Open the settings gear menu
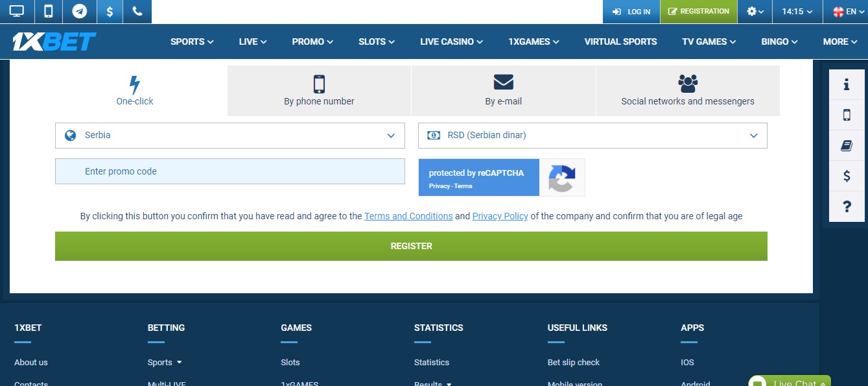Image resolution: width=868 pixels, height=386 pixels. (x=755, y=12)
